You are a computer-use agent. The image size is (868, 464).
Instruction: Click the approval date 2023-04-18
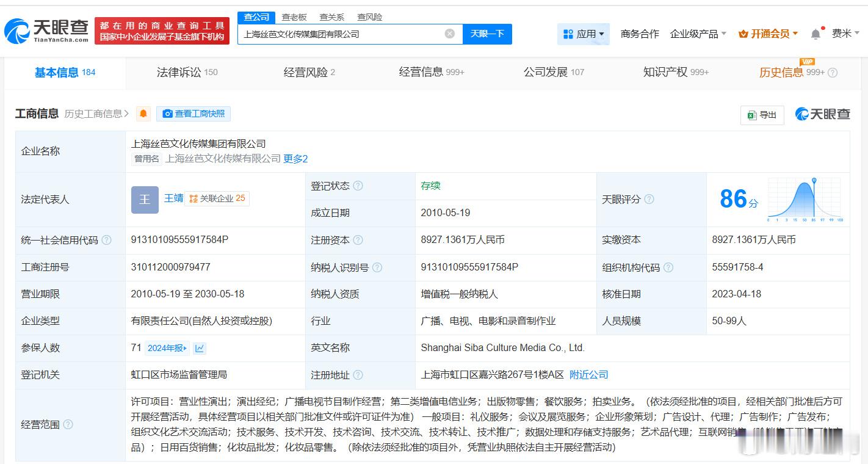pyautogui.click(x=737, y=294)
